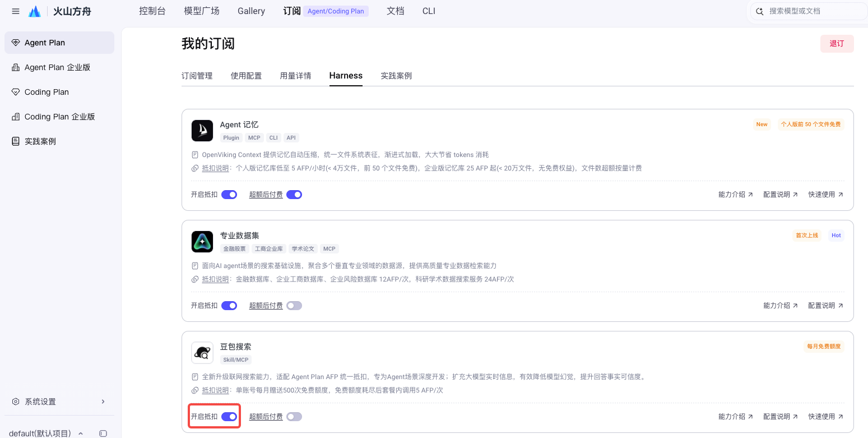Image resolution: width=868 pixels, height=438 pixels.
Task: Open 配置说明 link for Agent 记忆
Action: click(x=781, y=195)
